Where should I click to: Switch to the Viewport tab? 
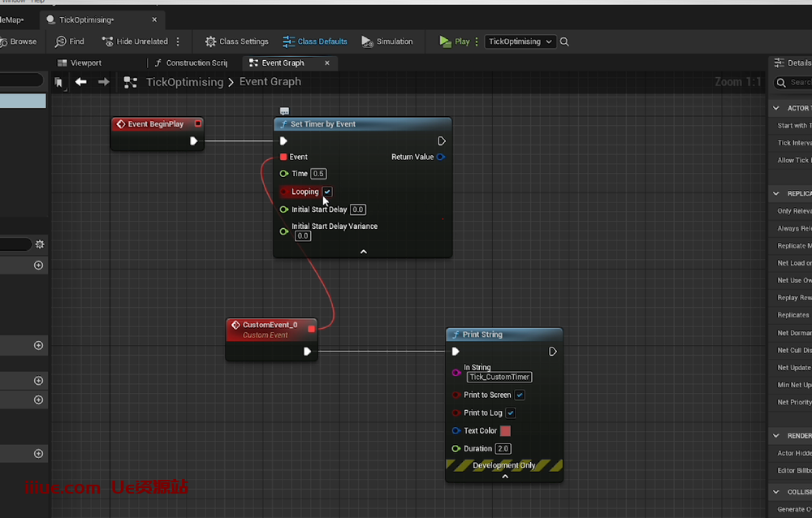click(x=85, y=63)
